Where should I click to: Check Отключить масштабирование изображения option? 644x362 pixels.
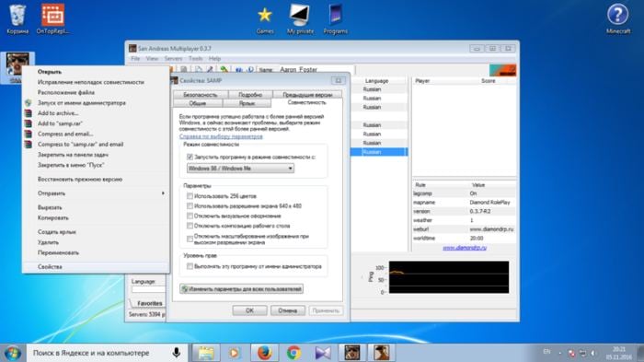click(x=190, y=239)
